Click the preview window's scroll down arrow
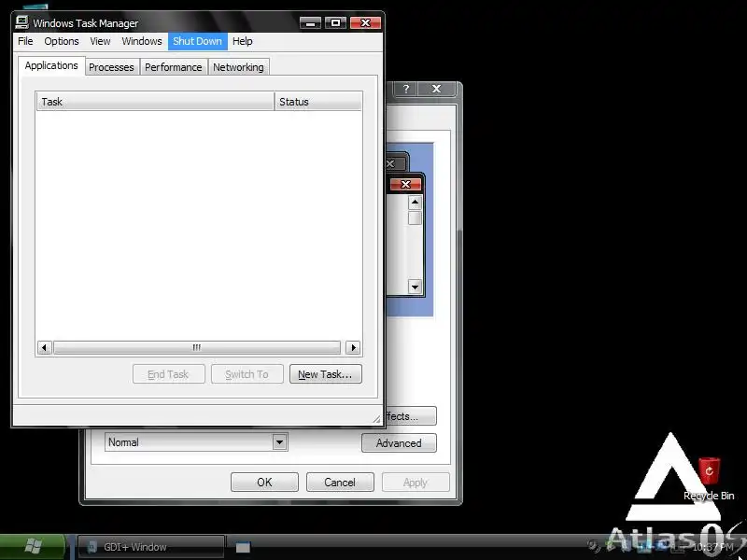This screenshot has height=560, width=747. 415,287
